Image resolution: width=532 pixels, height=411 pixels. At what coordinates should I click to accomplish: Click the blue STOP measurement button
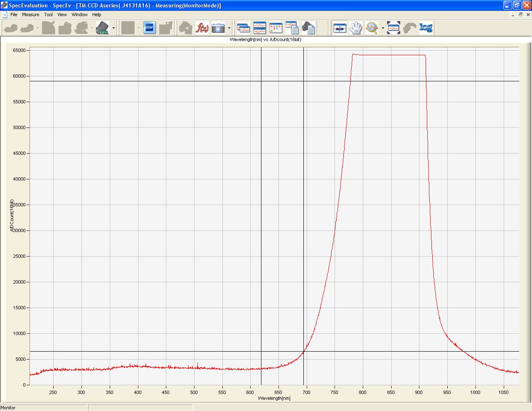tap(149, 28)
